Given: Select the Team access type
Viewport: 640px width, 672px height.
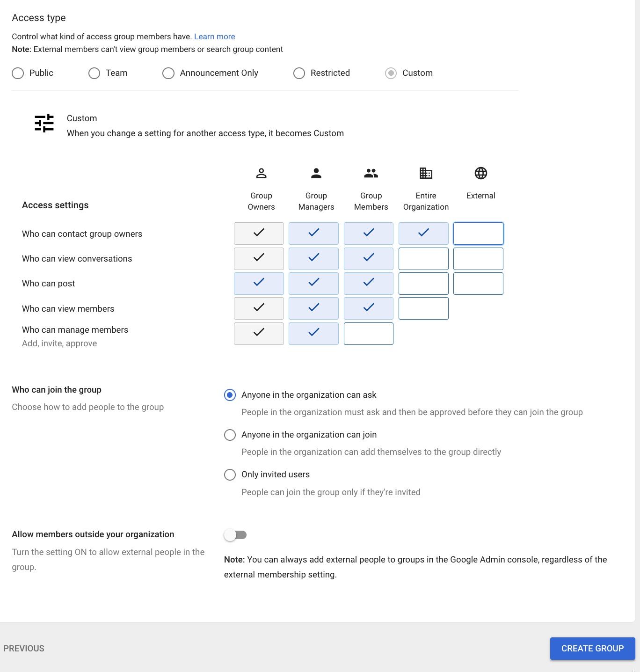Looking at the screenshot, I should tap(95, 73).
